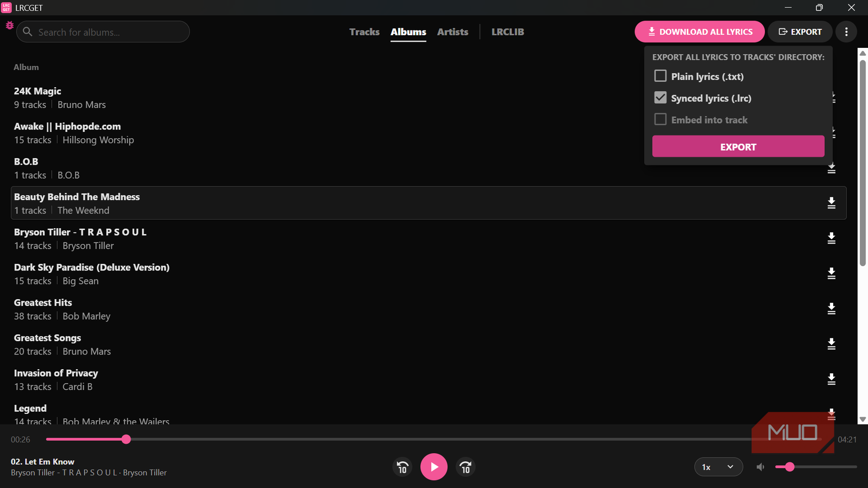This screenshot has height=488, width=868.
Task: Click the '02. Let Em Know' track title
Action: tap(43, 462)
